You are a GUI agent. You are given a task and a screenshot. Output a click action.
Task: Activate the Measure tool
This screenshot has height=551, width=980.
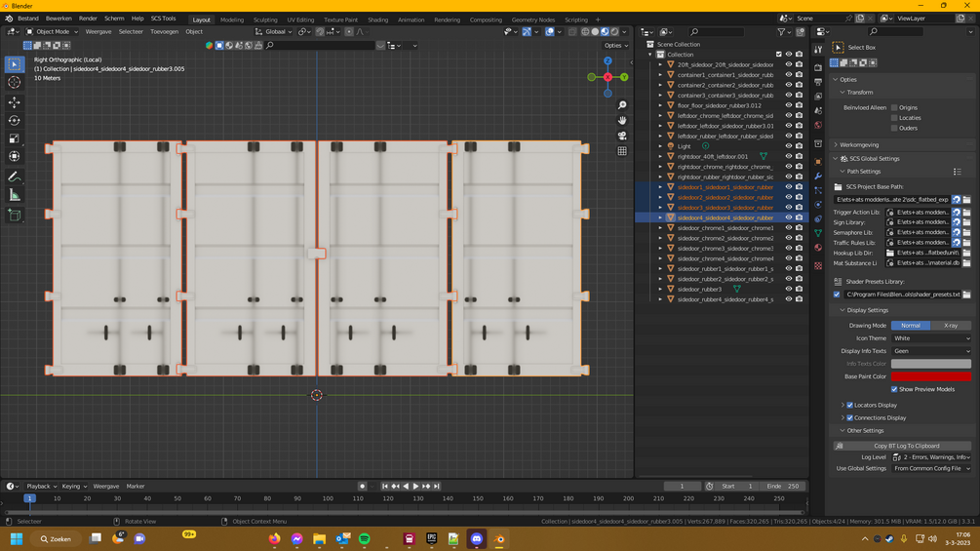pos(15,195)
